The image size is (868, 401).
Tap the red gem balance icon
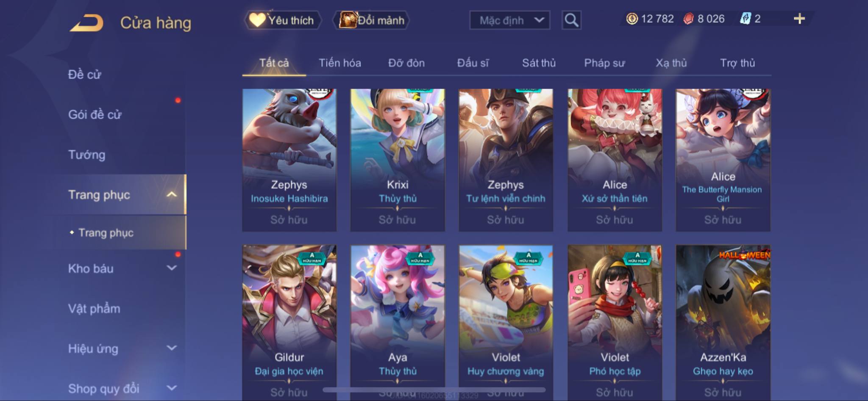coord(689,19)
